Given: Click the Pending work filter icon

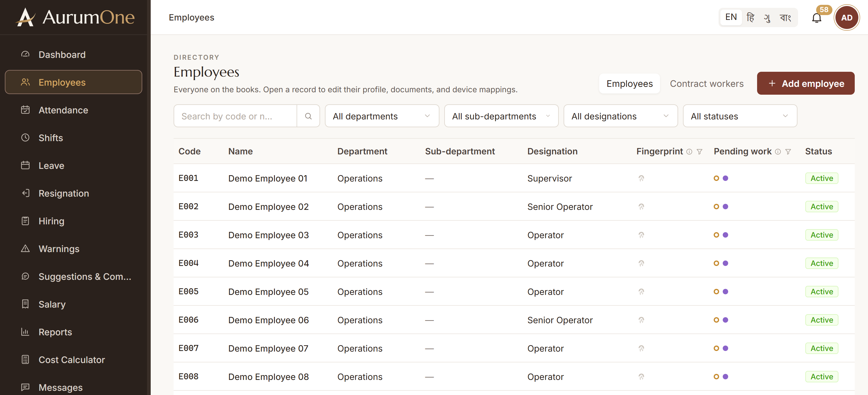Looking at the screenshot, I should [x=788, y=152].
